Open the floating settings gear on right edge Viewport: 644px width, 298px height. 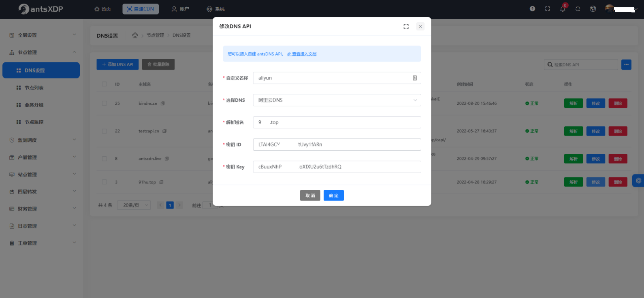coord(638,181)
